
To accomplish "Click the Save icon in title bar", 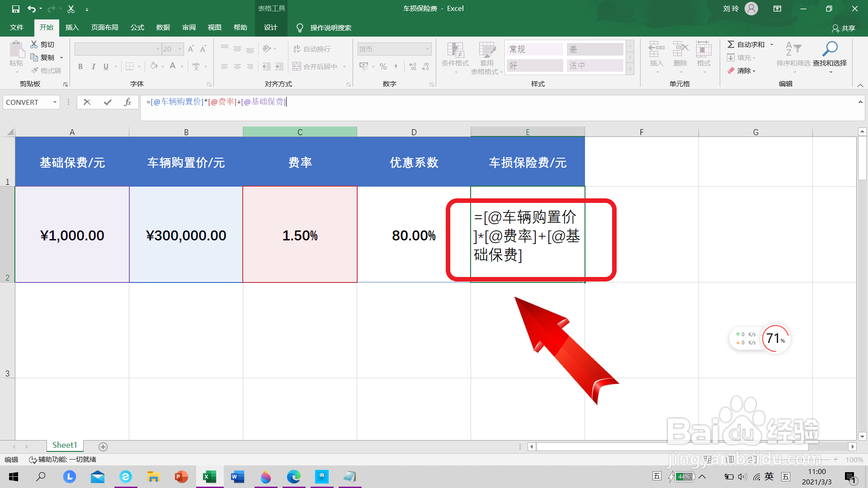I will 15,9.
